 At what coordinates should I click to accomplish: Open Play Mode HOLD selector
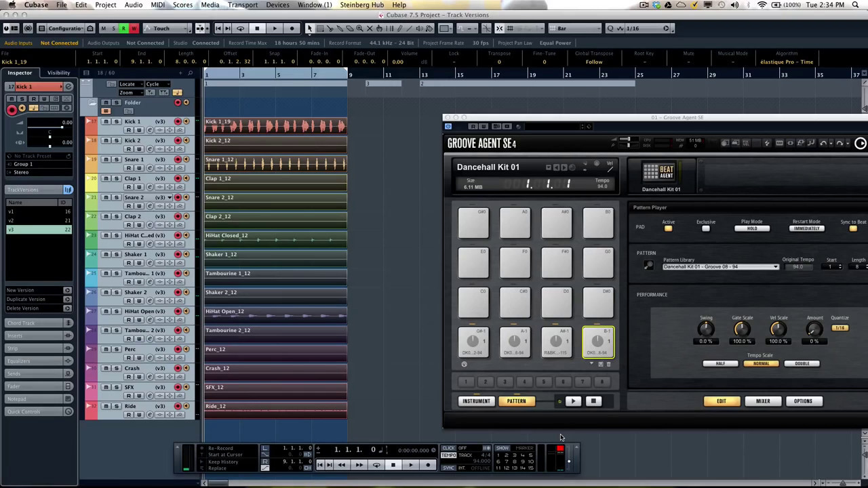(x=752, y=228)
